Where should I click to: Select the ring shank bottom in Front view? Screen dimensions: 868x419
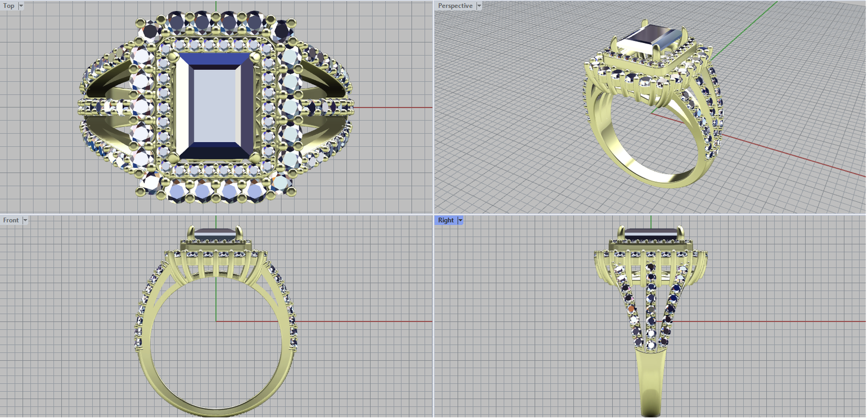(x=216, y=411)
